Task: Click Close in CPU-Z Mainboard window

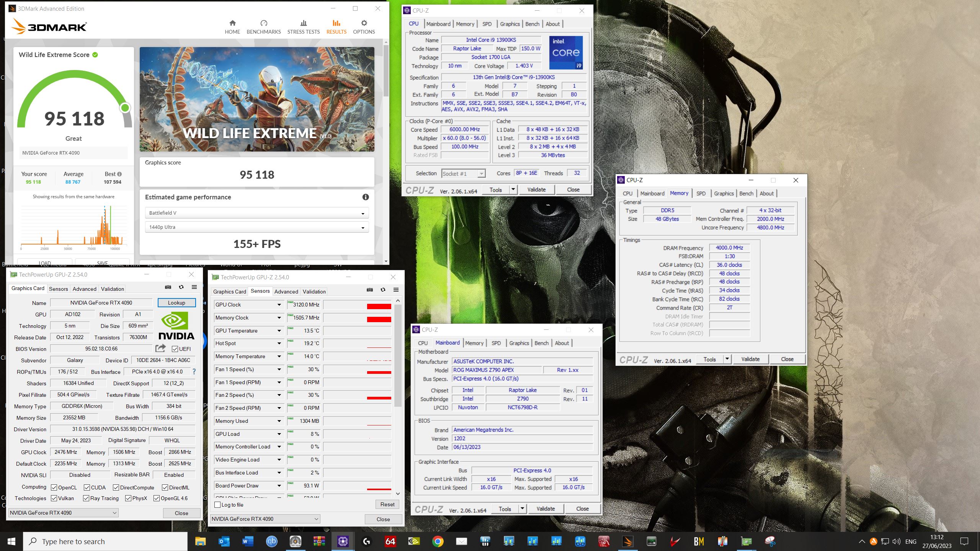Action: pyautogui.click(x=582, y=509)
